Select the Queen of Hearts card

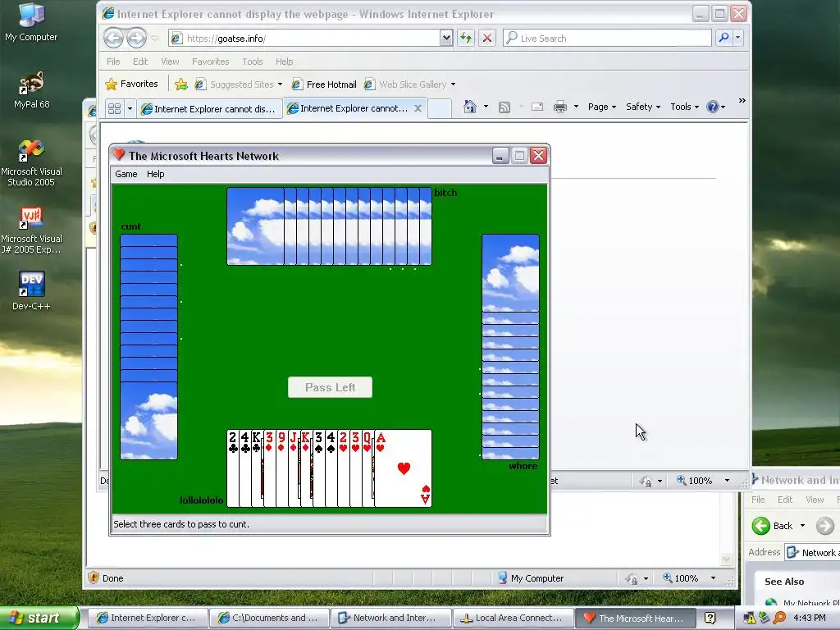(x=367, y=468)
